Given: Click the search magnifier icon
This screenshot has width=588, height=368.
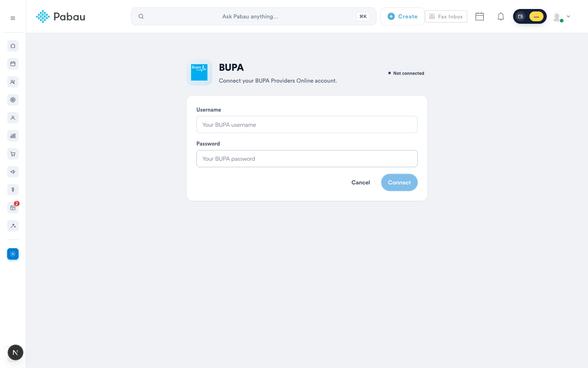Looking at the screenshot, I should click(141, 16).
